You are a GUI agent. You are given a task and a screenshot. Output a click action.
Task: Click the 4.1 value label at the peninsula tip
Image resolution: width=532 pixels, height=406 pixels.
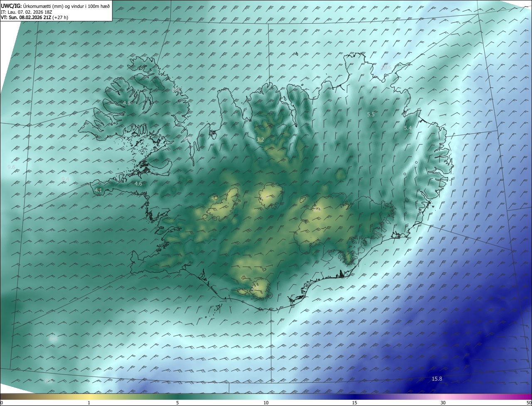coord(99,190)
